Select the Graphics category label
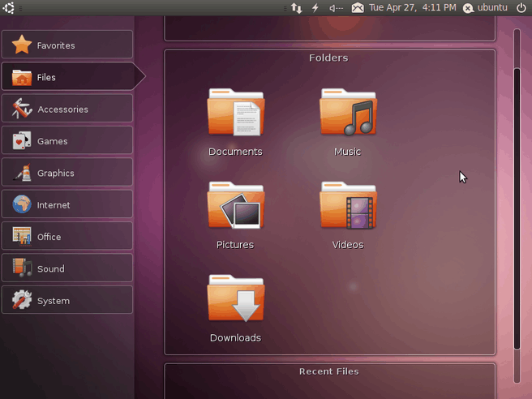The image size is (532, 399). pyautogui.click(x=56, y=174)
